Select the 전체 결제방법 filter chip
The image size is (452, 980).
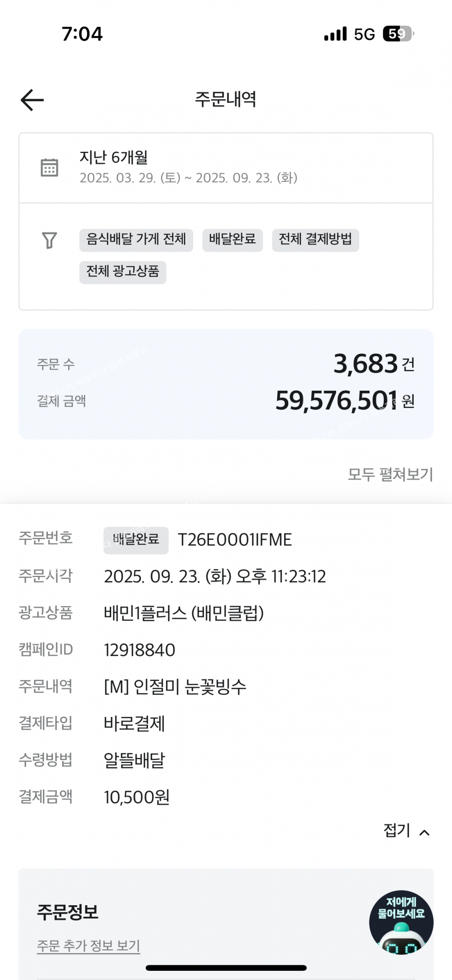point(315,240)
